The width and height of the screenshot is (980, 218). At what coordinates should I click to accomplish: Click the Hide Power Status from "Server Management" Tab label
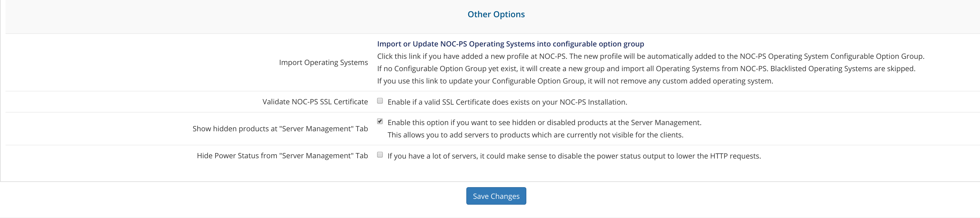point(282,156)
